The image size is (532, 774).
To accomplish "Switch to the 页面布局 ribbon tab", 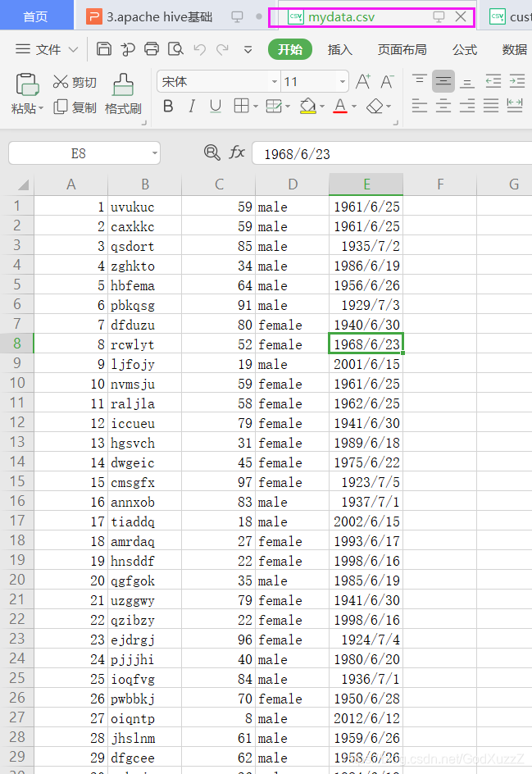I will pos(402,49).
